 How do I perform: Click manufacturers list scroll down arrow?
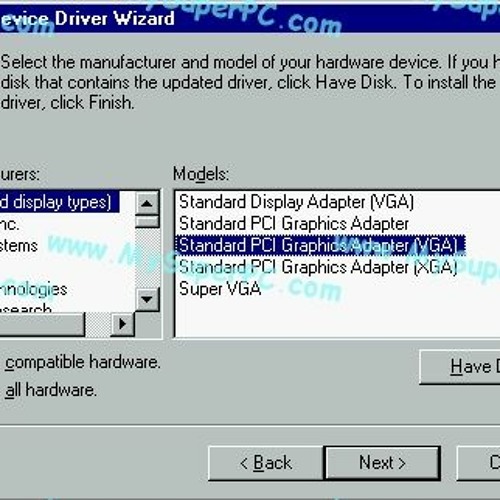(147, 299)
